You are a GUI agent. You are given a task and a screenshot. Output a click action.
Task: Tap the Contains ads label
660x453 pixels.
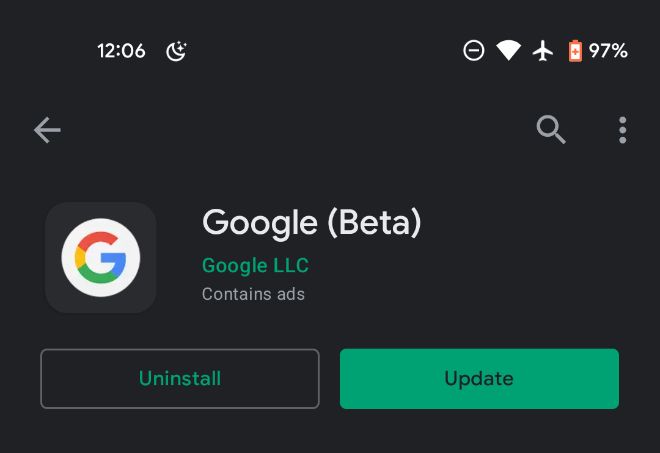pos(253,294)
